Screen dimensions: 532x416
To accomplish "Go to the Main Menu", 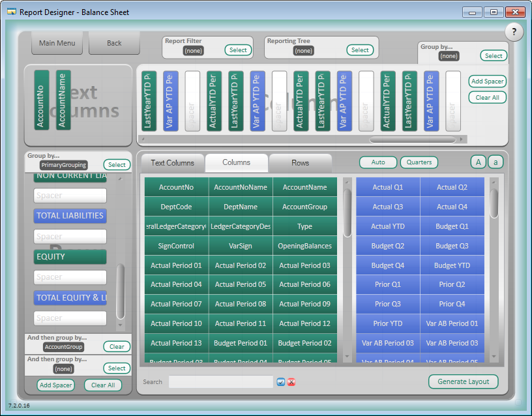I will pyautogui.click(x=57, y=43).
